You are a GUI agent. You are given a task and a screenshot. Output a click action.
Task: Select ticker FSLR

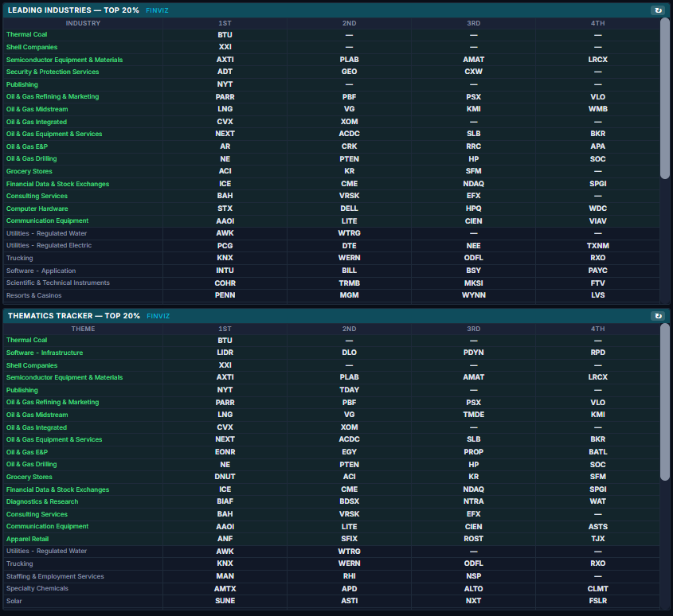[598, 601]
